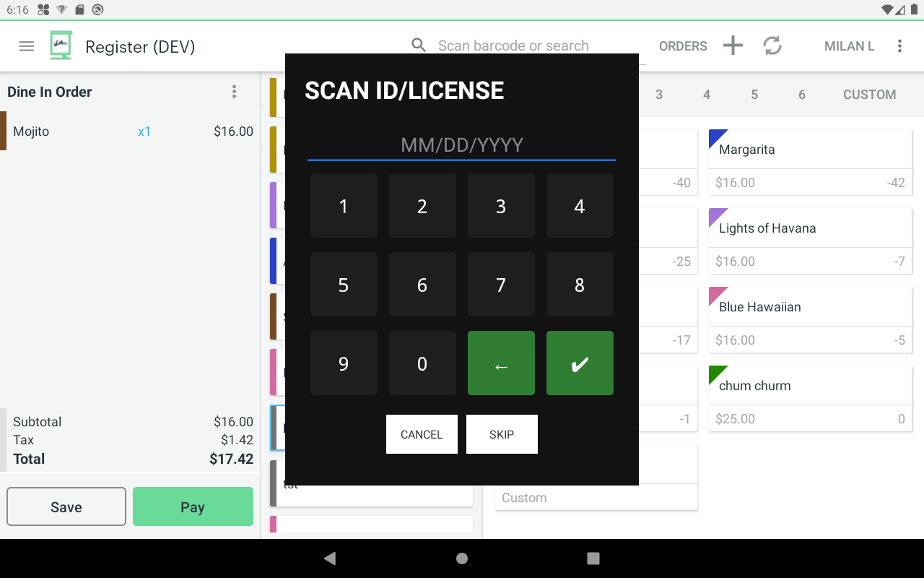Tap the MM/DD/YYYY date field
Screen dimensions: 924x578
[461, 145]
